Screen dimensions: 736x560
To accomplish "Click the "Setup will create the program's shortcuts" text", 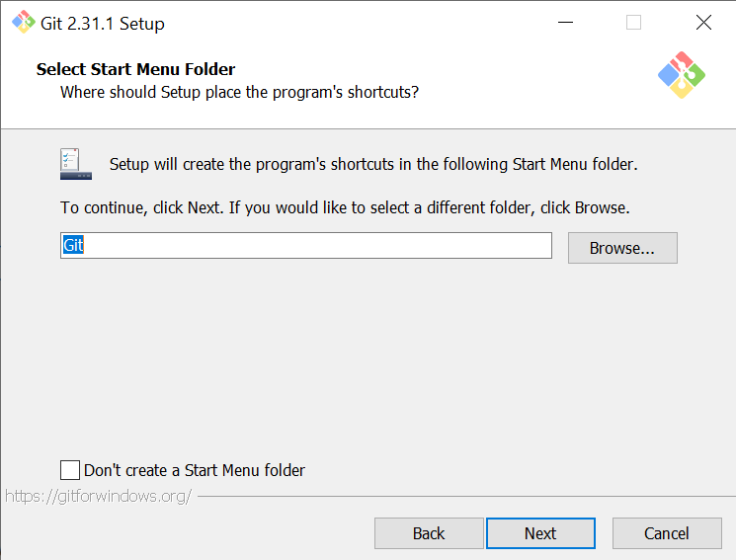I will coord(373,164).
